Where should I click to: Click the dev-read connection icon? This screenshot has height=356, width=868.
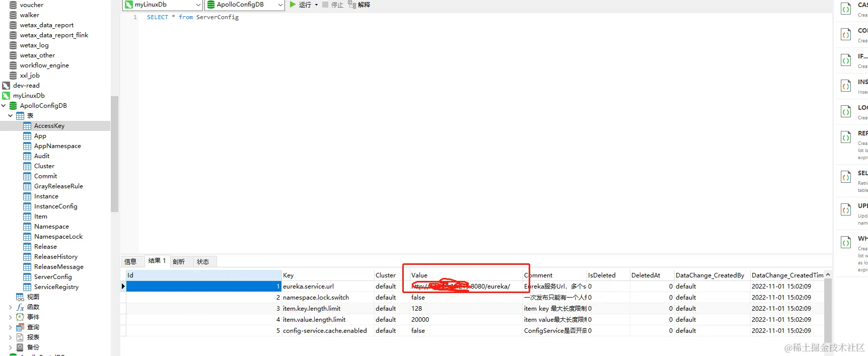tap(6, 86)
